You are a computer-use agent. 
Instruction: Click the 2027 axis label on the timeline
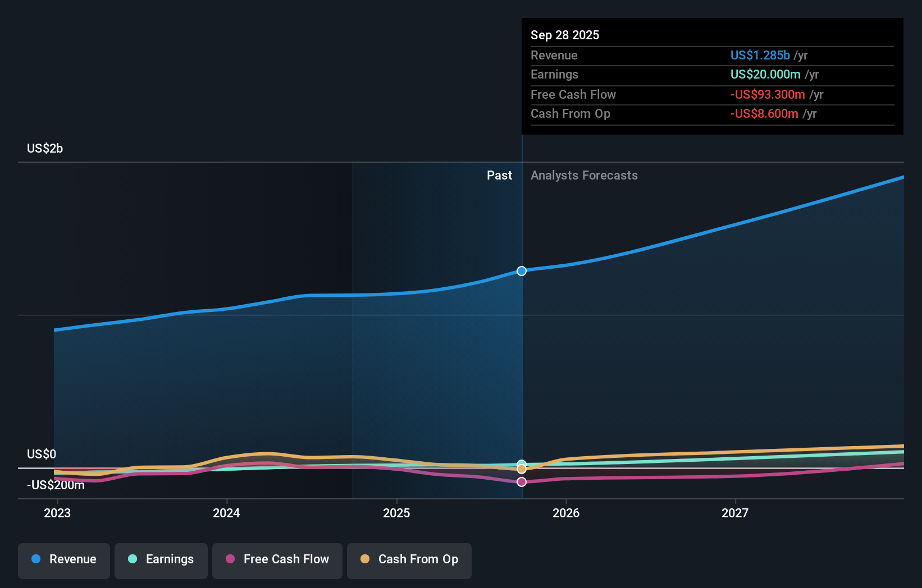pyautogui.click(x=736, y=513)
